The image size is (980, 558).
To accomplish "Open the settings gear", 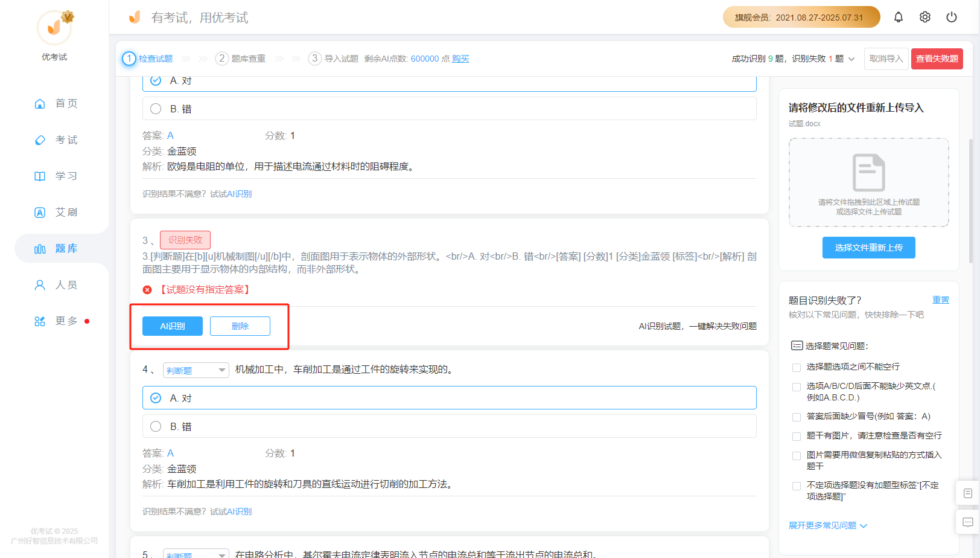I will click(x=924, y=17).
